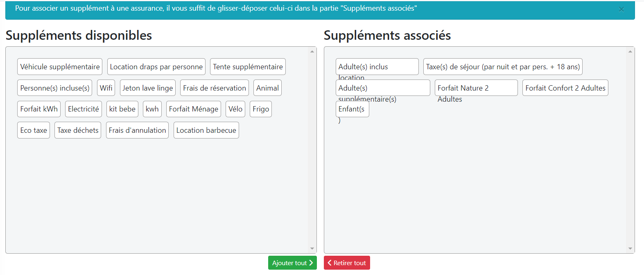644x275 pixels.
Task: Choose the Jeton lave linge item
Action: coord(147,88)
